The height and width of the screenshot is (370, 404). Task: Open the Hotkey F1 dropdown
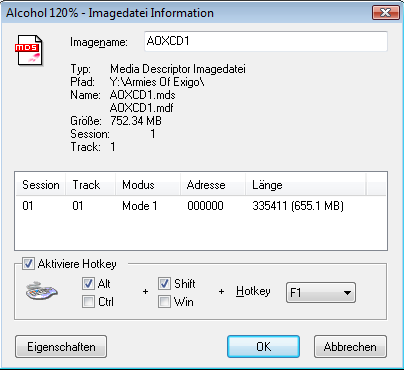pyautogui.click(x=321, y=293)
